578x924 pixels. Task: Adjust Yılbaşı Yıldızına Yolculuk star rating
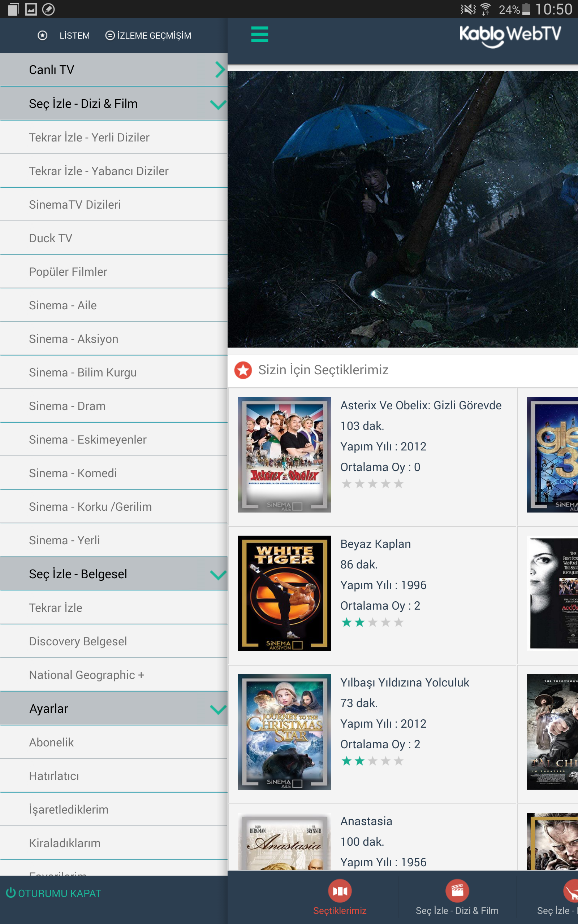pyautogui.click(x=372, y=761)
